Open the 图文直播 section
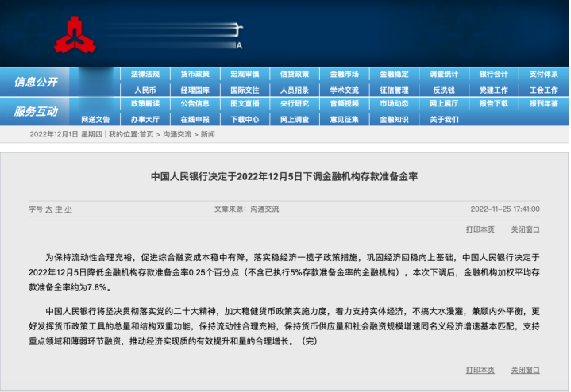571x392 pixels. point(245,103)
